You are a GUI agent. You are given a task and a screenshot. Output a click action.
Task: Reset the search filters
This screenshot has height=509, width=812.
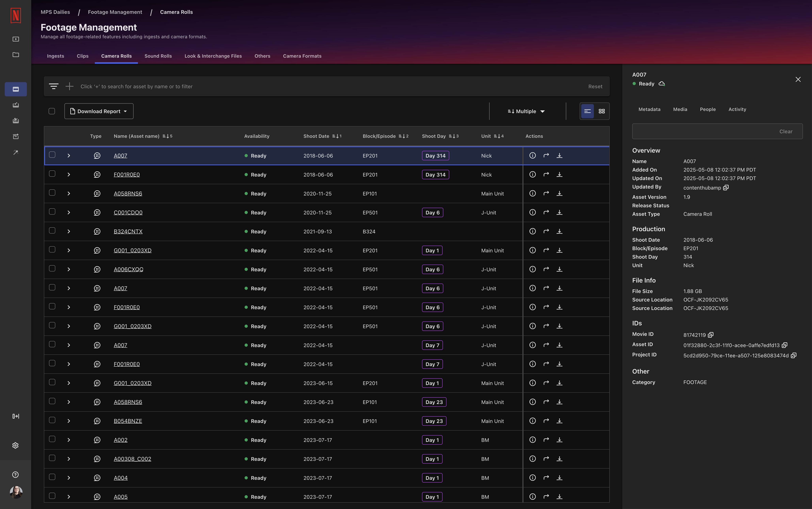point(595,86)
